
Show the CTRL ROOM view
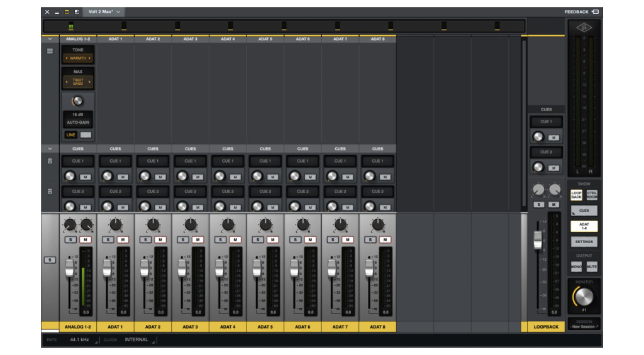(592, 195)
